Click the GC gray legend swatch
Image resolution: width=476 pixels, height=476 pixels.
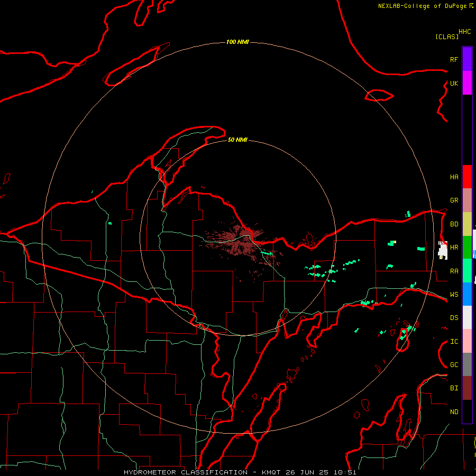tap(467, 364)
